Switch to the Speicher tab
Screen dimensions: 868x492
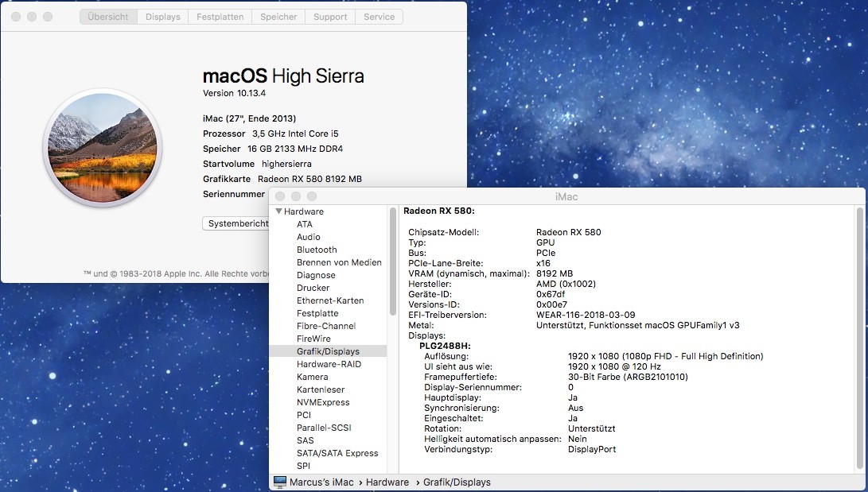278,17
